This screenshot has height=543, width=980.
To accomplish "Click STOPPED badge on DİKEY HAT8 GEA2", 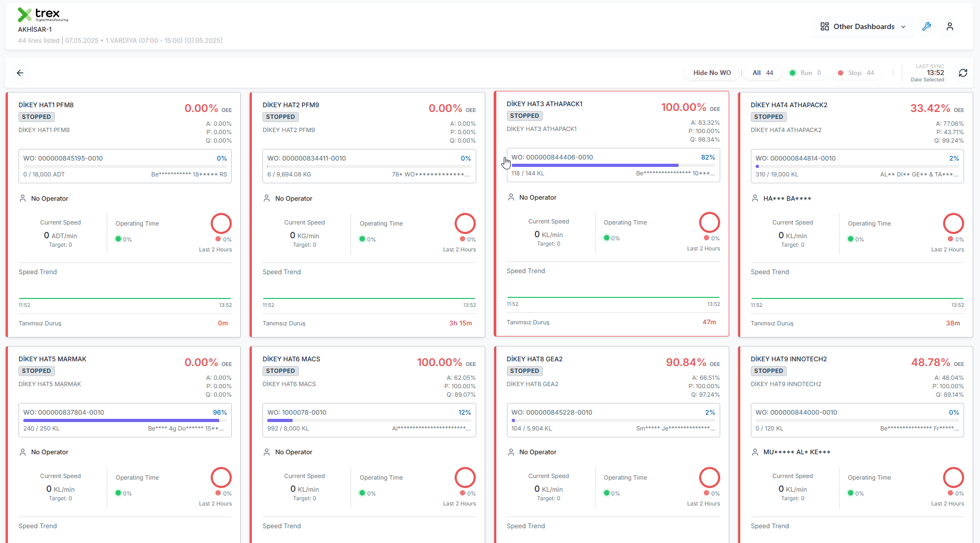I will point(525,371).
